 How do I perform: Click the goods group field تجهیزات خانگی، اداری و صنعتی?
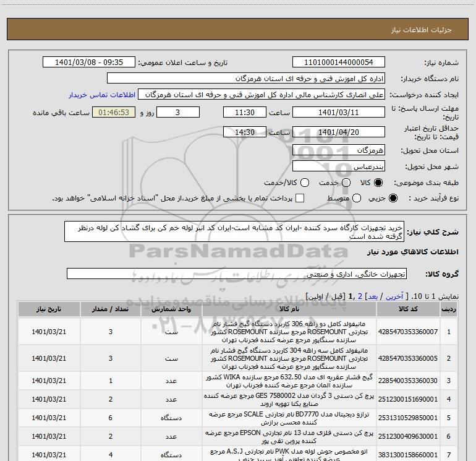[x=237, y=274]
